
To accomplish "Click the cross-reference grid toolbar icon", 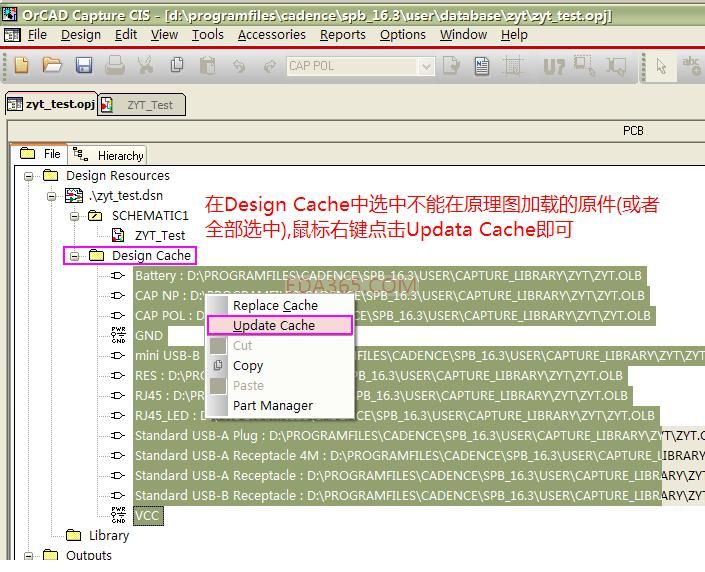I will tap(512, 66).
